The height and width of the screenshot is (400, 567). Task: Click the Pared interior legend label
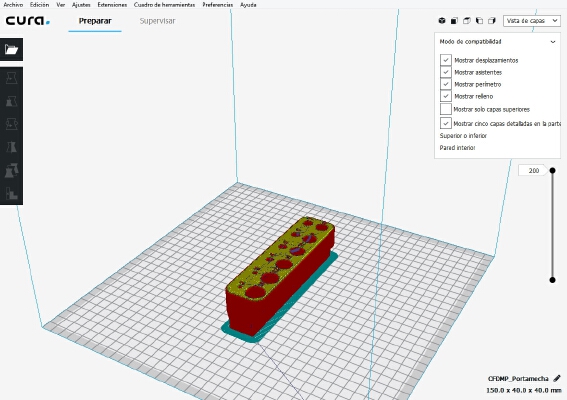tap(457, 148)
